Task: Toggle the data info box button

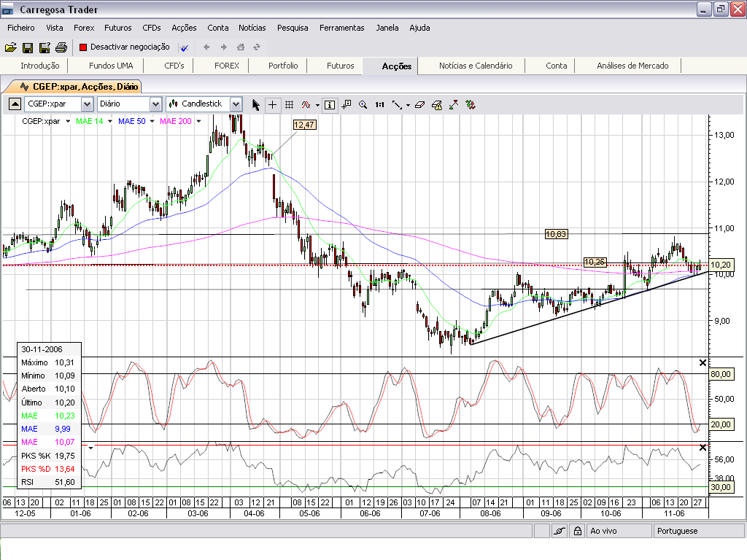Action: pos(330,104)
